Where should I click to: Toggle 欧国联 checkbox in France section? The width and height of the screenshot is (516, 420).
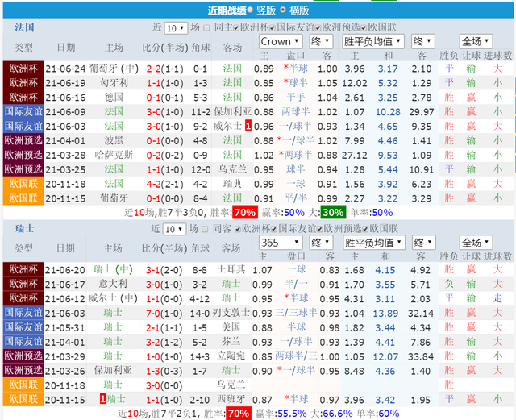click(364, 28)
